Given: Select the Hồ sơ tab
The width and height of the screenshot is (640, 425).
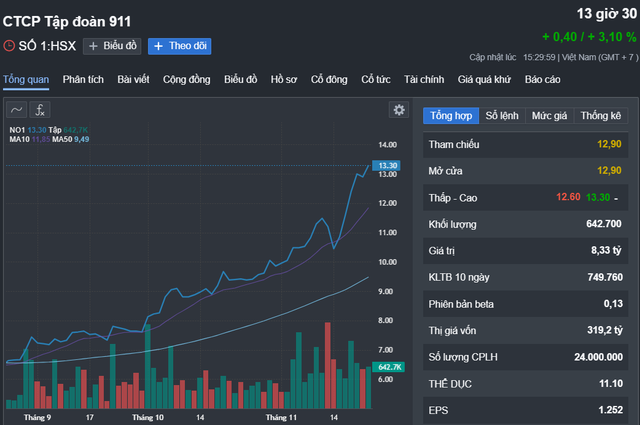Looking at the screenshot, I should point(285,79).
